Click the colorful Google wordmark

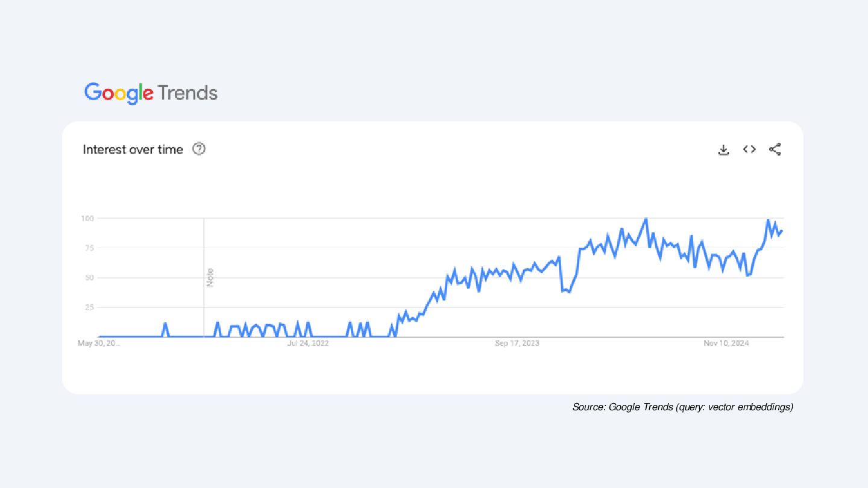pos(119,93)
